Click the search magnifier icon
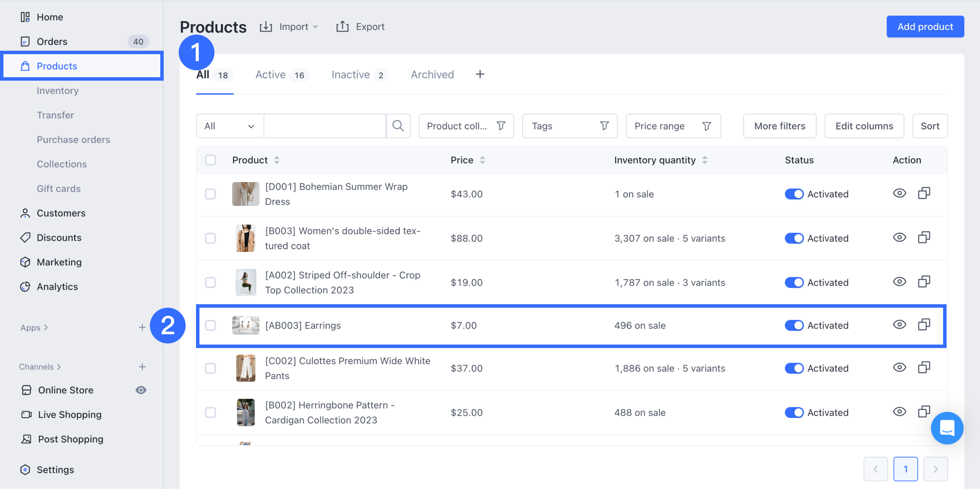The height and width of the screenshot is (489, 980). click(x=398, y=126)
